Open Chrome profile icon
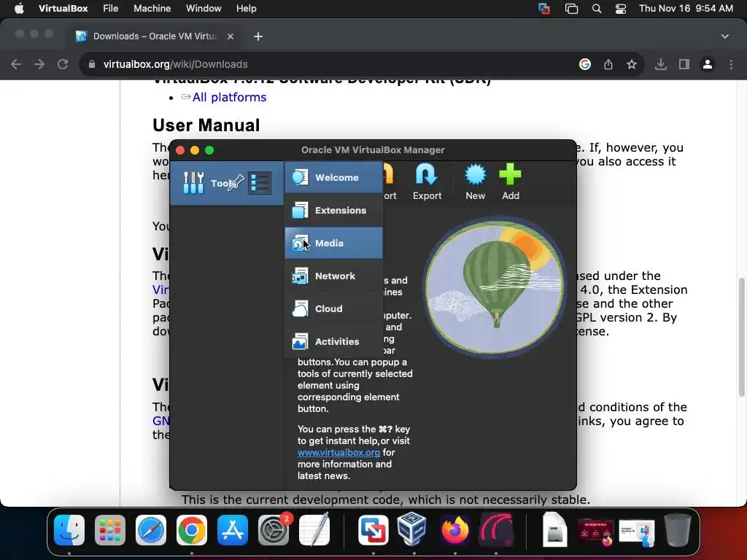747x560 pixels. pyautogui.click(x=708, y=64)
